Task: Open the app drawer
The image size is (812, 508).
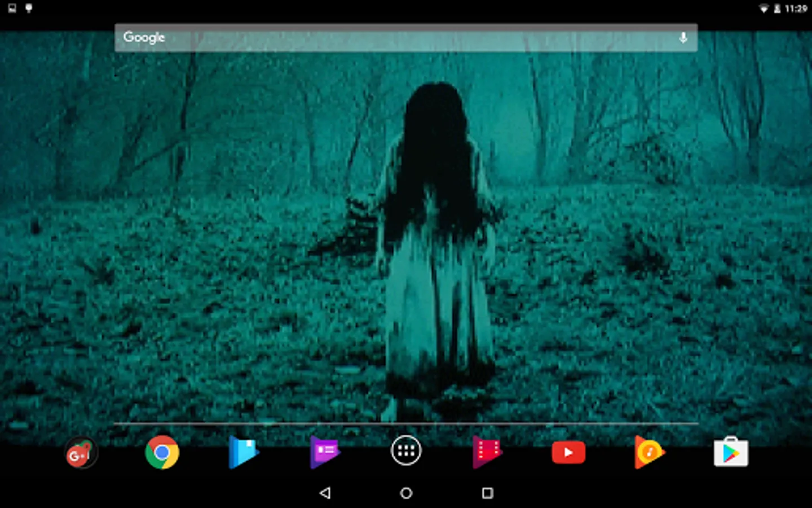Action: tap(406, 451)
